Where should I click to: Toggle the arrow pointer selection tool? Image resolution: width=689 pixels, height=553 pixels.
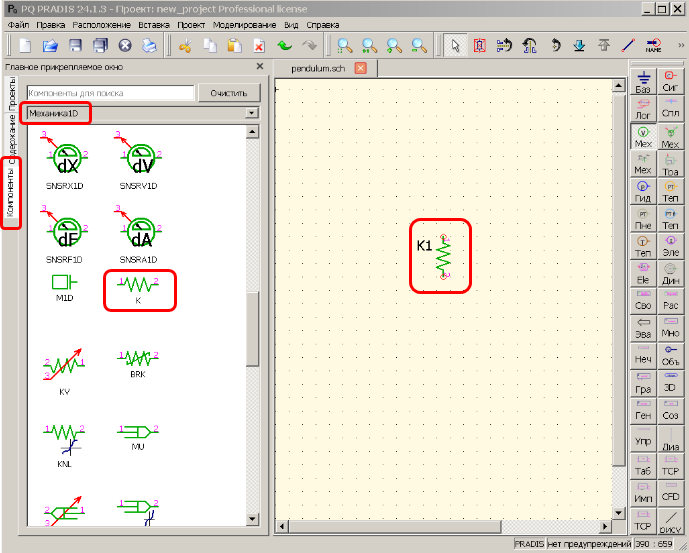[x=454, y=46]
